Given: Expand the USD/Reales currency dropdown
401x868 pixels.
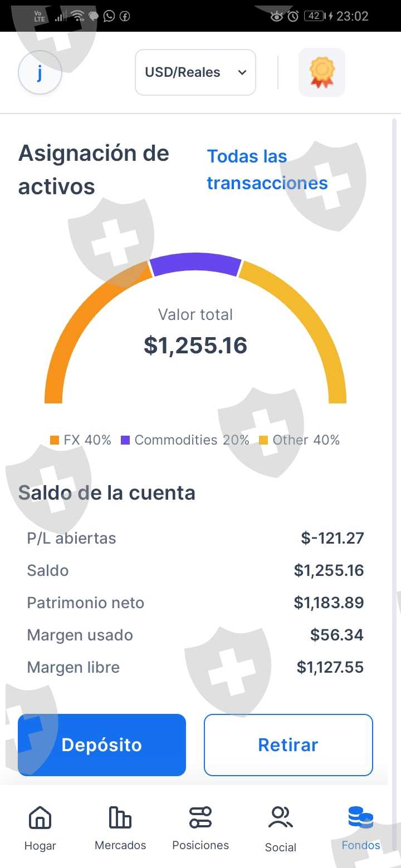Looking at the screenshot, I should 195,72.
